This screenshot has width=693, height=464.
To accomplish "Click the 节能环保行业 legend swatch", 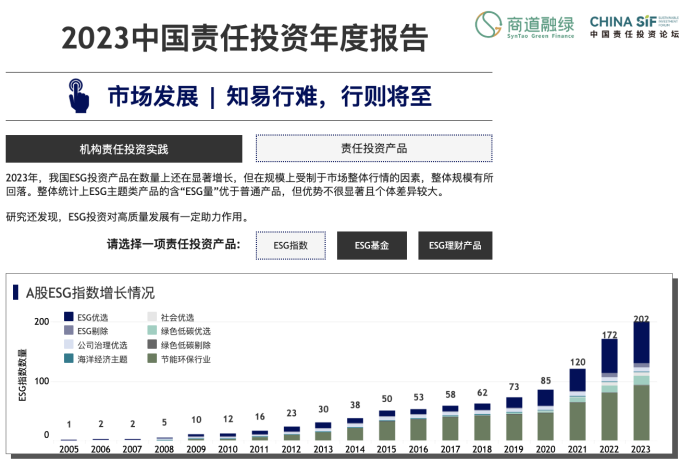I will pos(152,358).
